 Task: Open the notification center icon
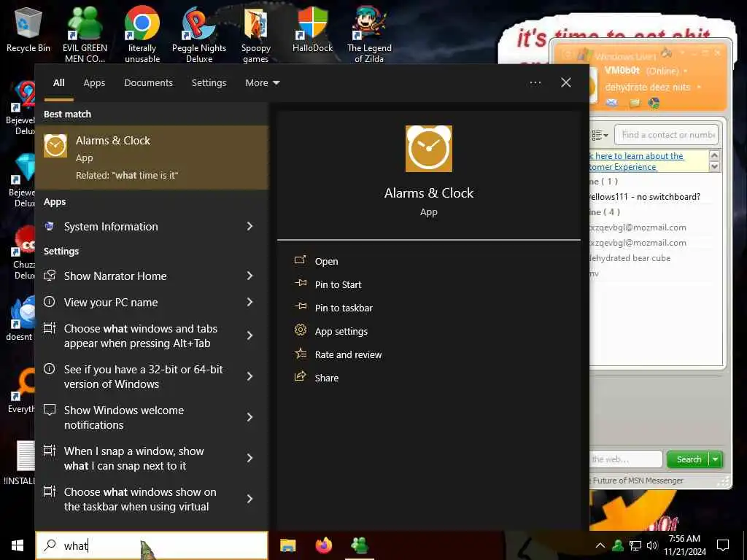click(x=723, y=545)
